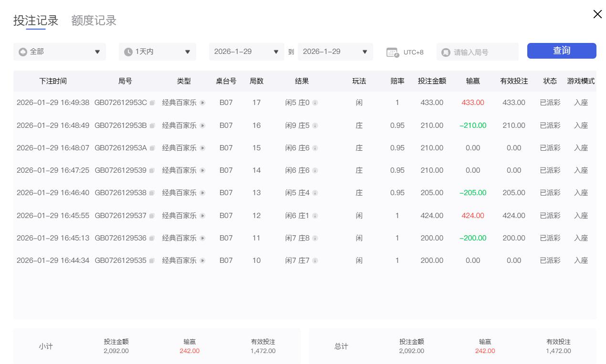Click the 下注时间 column header

point(53,81)
